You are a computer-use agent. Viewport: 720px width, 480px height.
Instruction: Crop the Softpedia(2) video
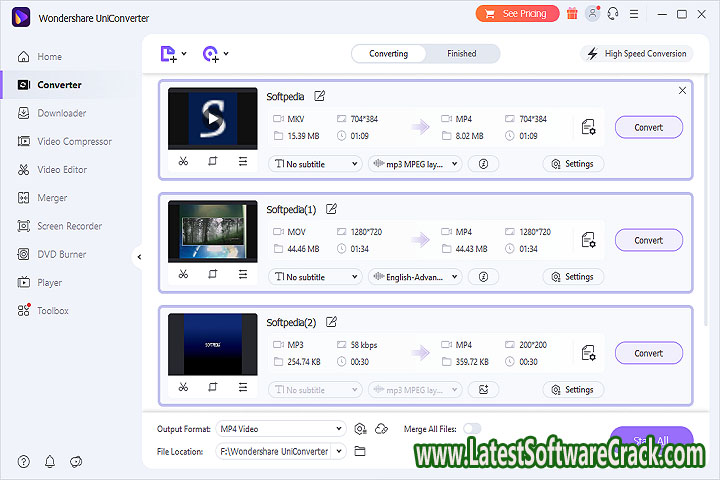pos(213,387)
